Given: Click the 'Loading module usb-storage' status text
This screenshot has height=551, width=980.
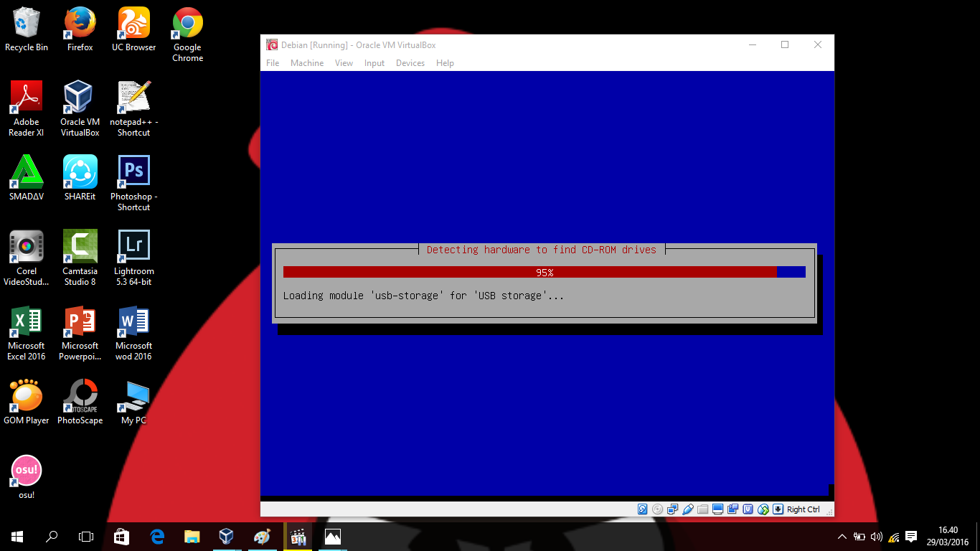Looking at the screenshot, I should pyautogui.click(x=423, y=296).
